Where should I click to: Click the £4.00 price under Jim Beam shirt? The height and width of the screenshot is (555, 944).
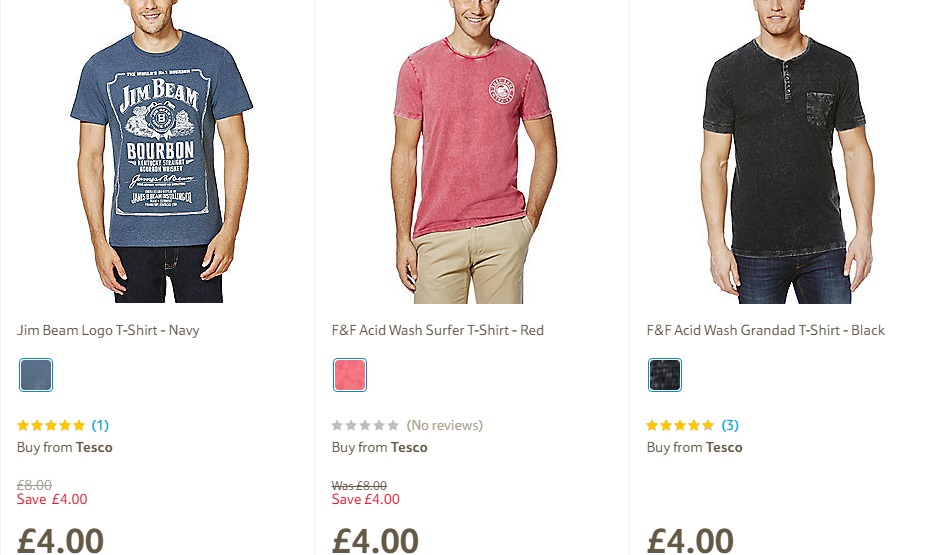point(61,540)
